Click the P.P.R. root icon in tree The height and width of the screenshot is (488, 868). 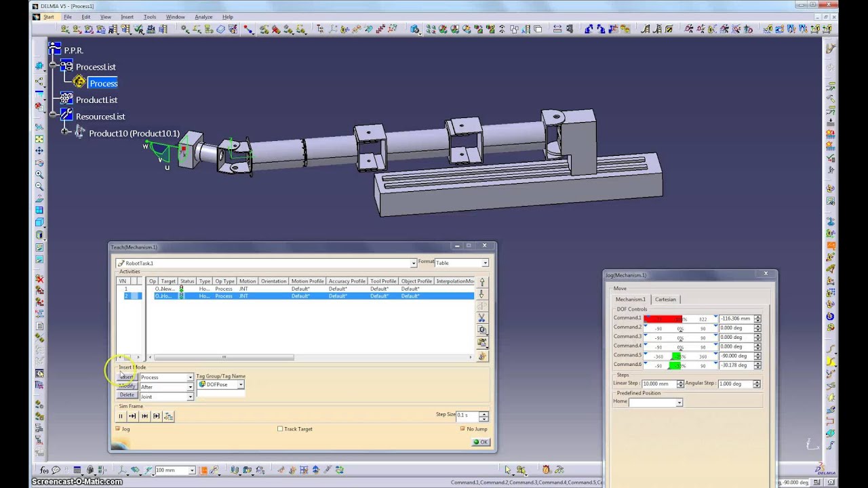coord(55,49)
